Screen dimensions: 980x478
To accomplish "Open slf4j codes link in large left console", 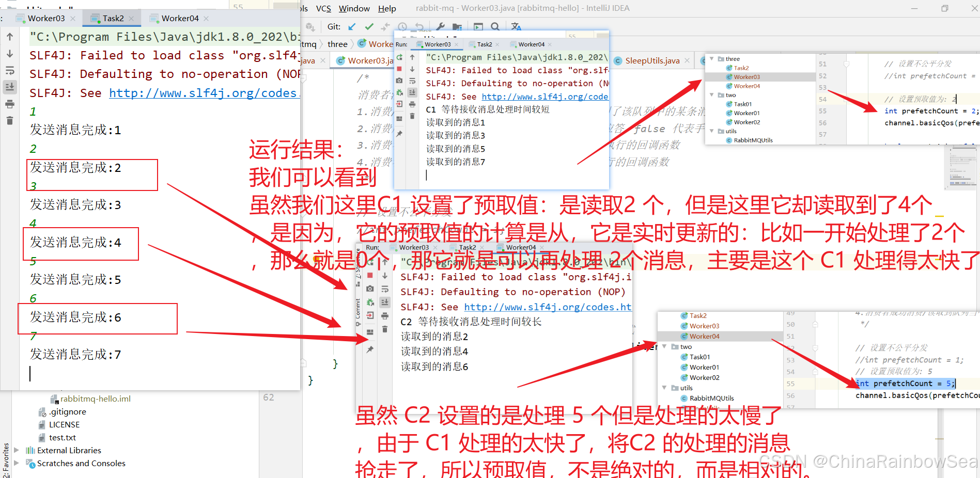I will tap(204, 93).
